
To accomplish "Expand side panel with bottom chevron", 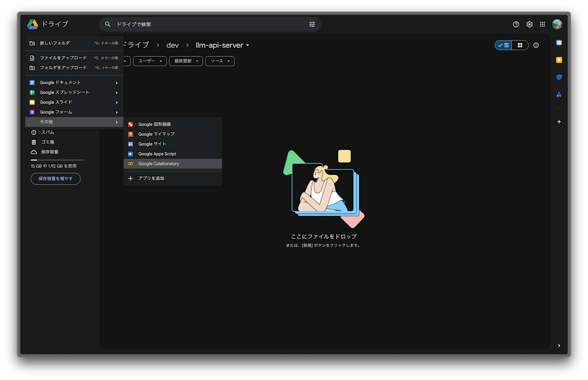I will tap(559, 346).
